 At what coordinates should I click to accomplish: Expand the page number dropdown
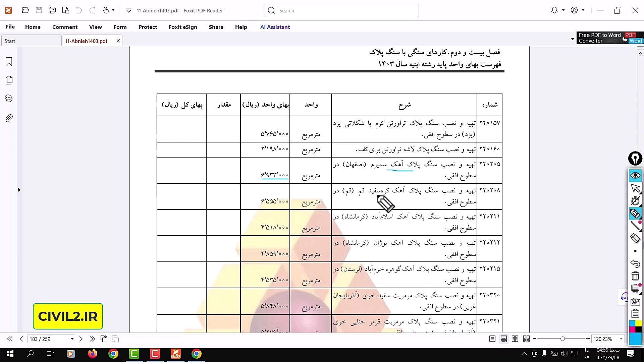click(72, 339)
